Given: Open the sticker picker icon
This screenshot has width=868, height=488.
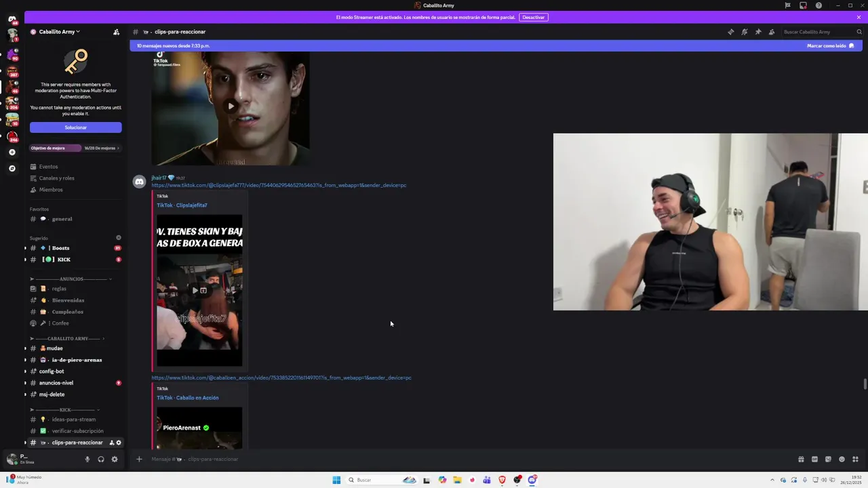Looking at the screenshot, I should [828, 459].
